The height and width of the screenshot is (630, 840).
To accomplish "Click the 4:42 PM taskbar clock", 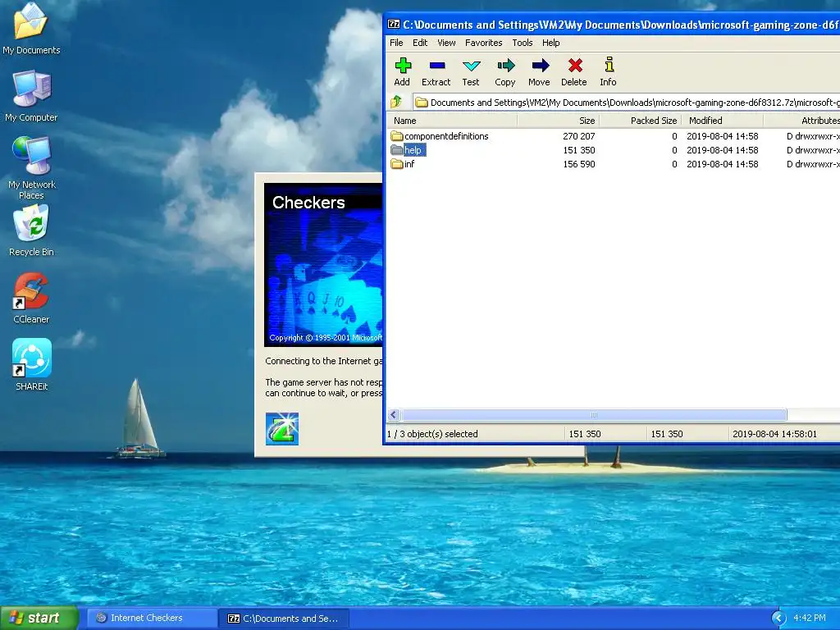I will click(809, 618).
